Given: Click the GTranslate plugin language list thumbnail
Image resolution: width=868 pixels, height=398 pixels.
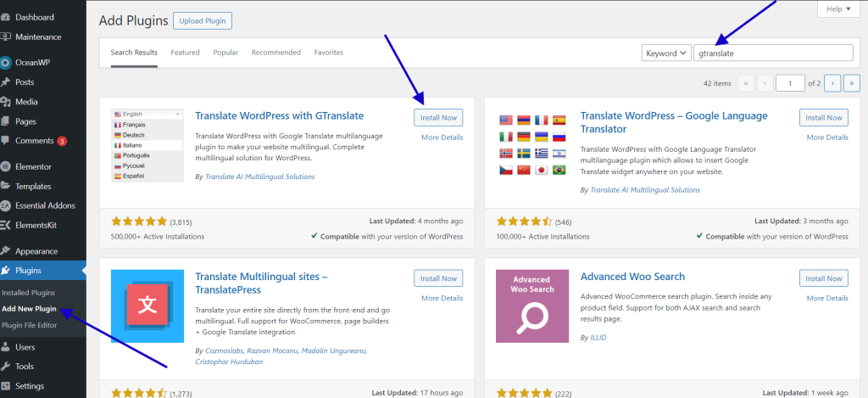Looking at the screenshot, I should pyautogui.click(x=147, y=145).
